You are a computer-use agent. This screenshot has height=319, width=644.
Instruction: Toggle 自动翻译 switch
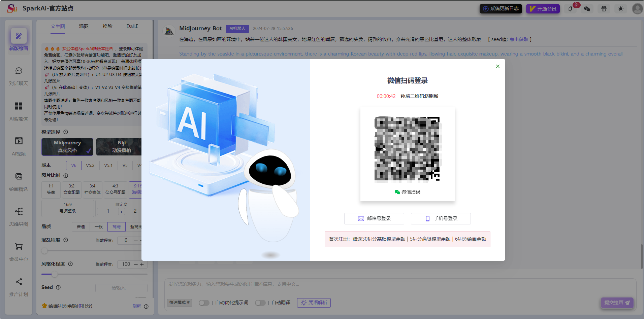(260, 303)
